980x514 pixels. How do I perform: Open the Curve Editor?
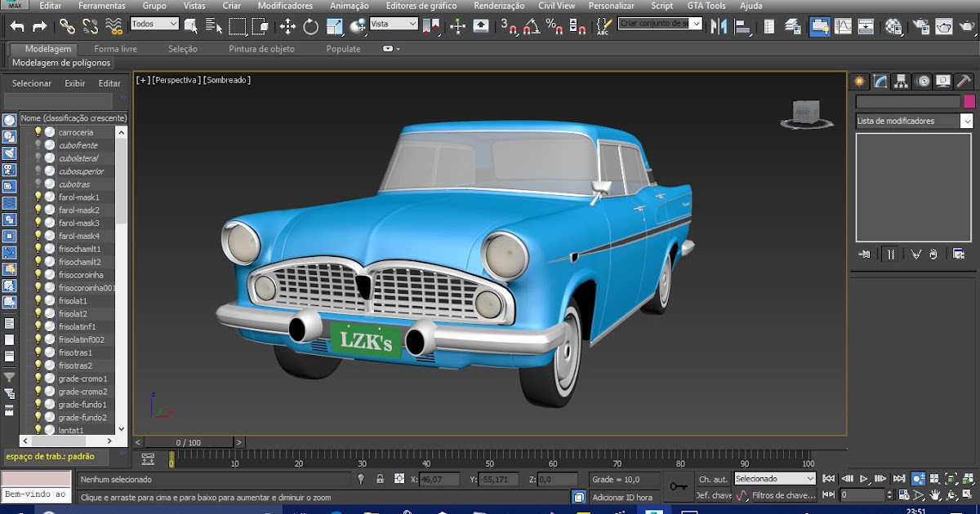[843, 27]
